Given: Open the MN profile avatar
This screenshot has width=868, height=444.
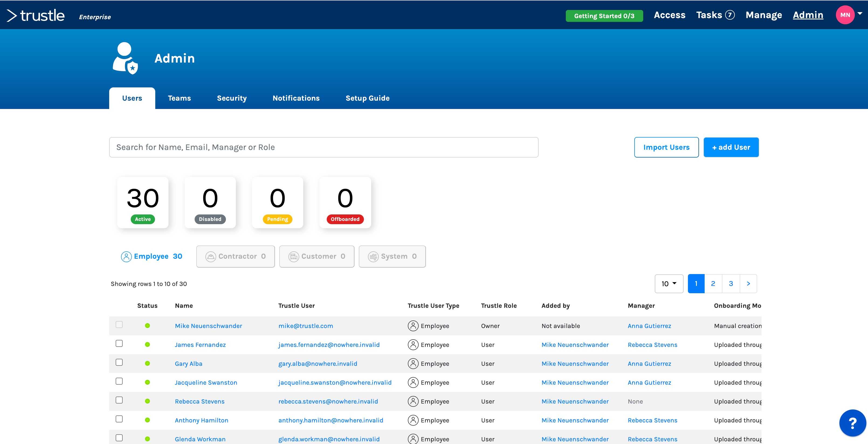Looking at the screenshot, I should pyautogui.click(x=845, y=15).
